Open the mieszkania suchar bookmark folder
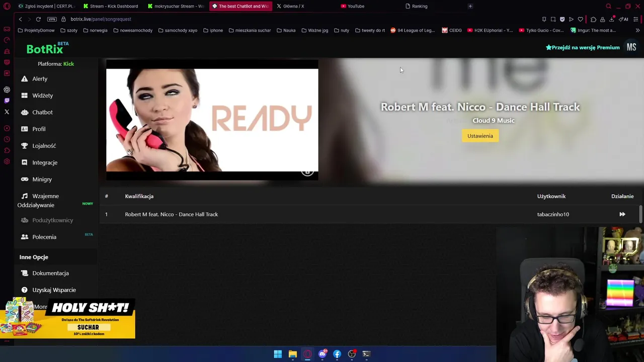Viewport: 644px width, 362px height. (x=250, y=30)
